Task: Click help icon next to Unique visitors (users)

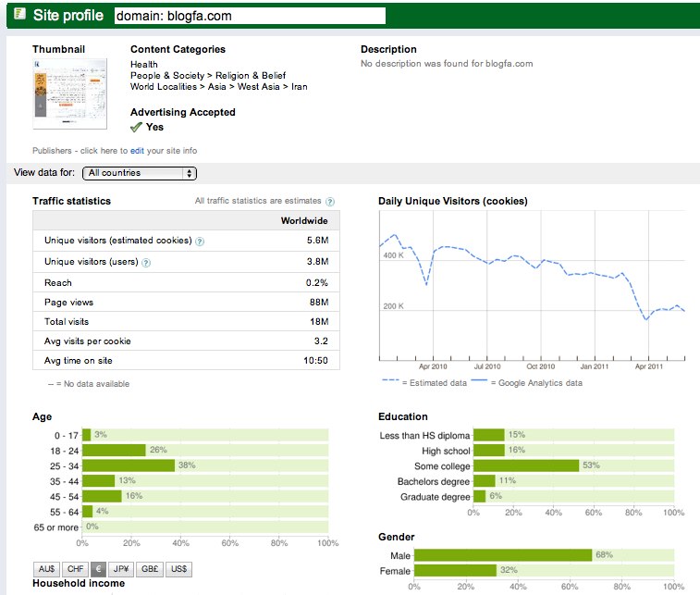Action: coord(146,263)
